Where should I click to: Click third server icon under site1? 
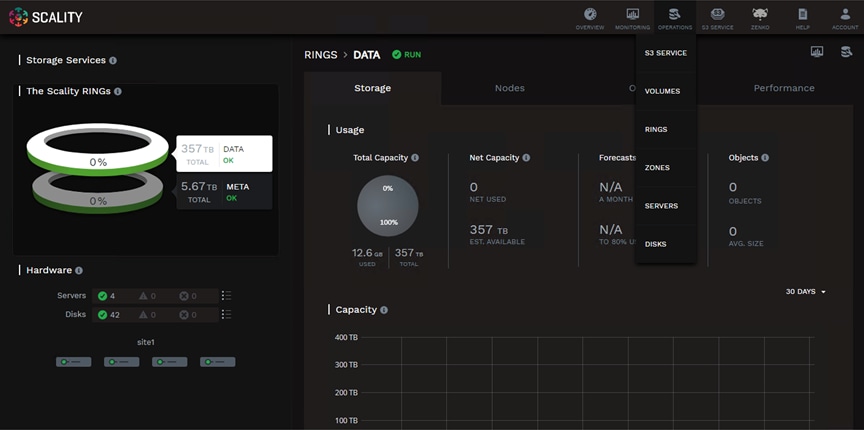[x=170, y=362]
